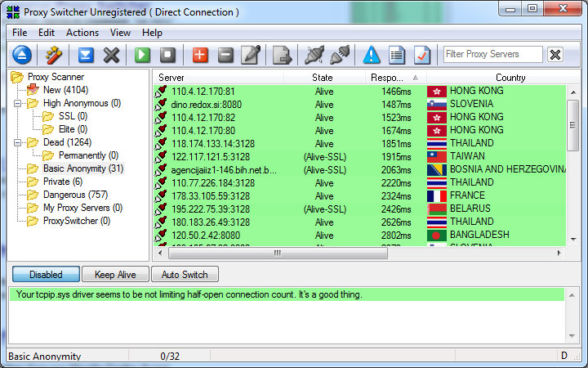Launch the magic wand wizard icon

click(54, 55)
